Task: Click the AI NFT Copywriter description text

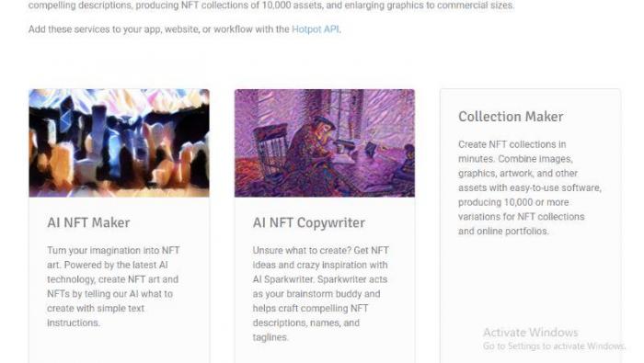Action: (x=321, y=294)
